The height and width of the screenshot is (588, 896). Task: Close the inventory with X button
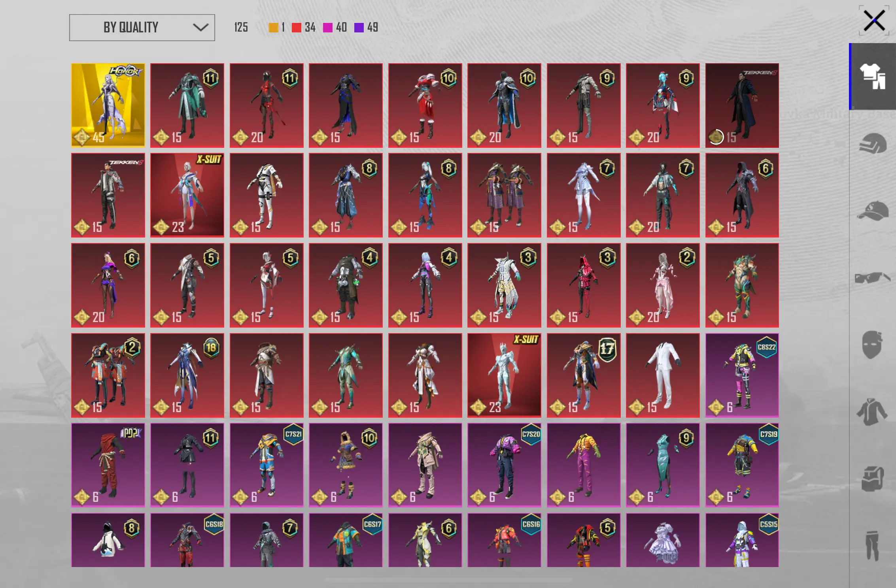coord(874,21)
